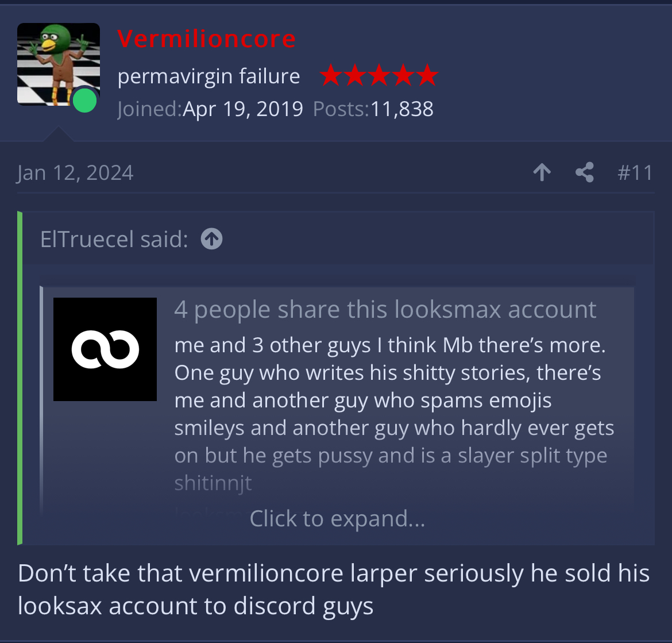Jump to top with the up arrow
Screen dimensions: 672x643
[542, 172]
